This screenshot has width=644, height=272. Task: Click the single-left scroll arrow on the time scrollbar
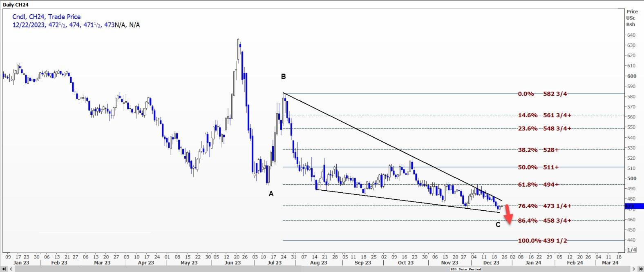(11, 269)
